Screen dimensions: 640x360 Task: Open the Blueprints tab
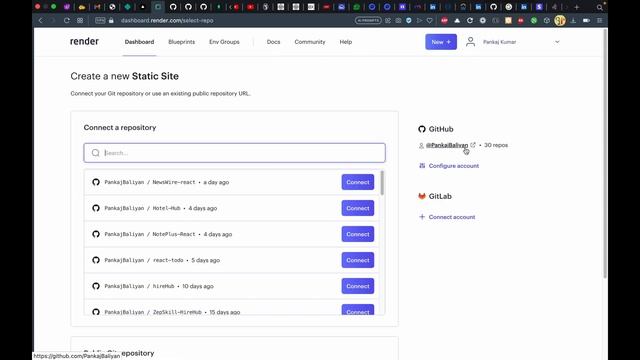coord(182,42)
